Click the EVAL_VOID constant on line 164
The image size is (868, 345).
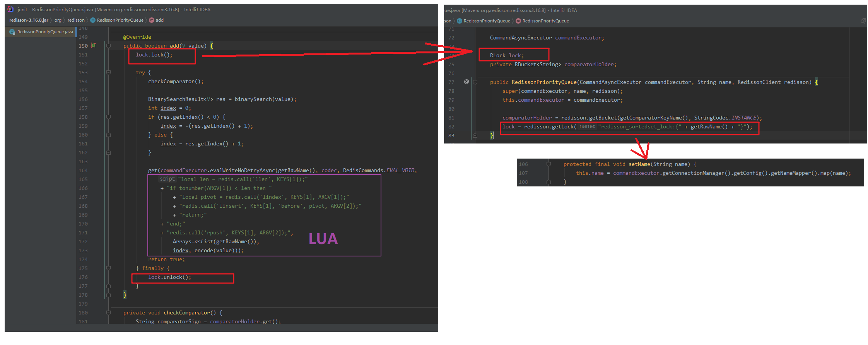click(x=400, y=170)
